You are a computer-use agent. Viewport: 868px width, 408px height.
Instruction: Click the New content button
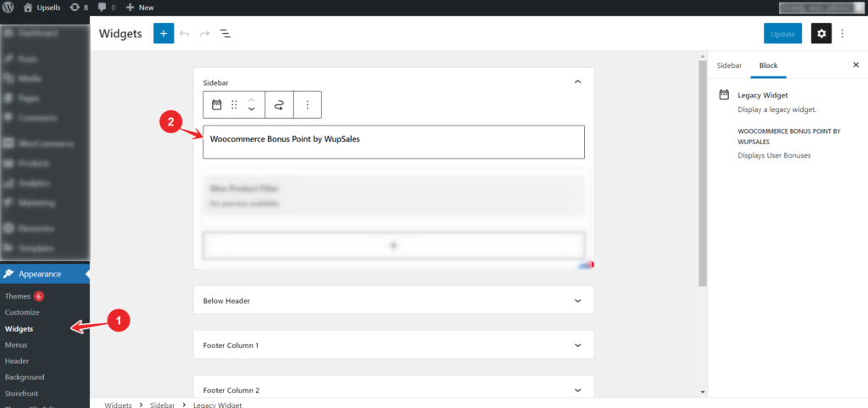[140, 8]
